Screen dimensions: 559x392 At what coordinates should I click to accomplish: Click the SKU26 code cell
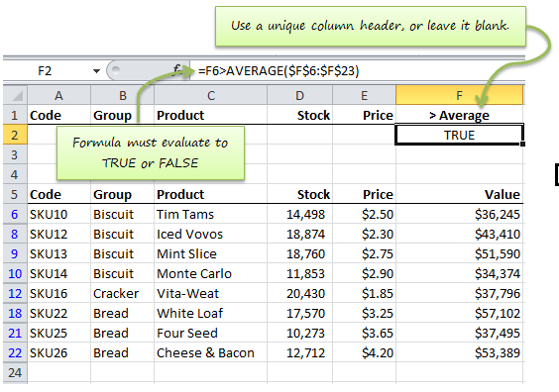(x=59, y=352)
